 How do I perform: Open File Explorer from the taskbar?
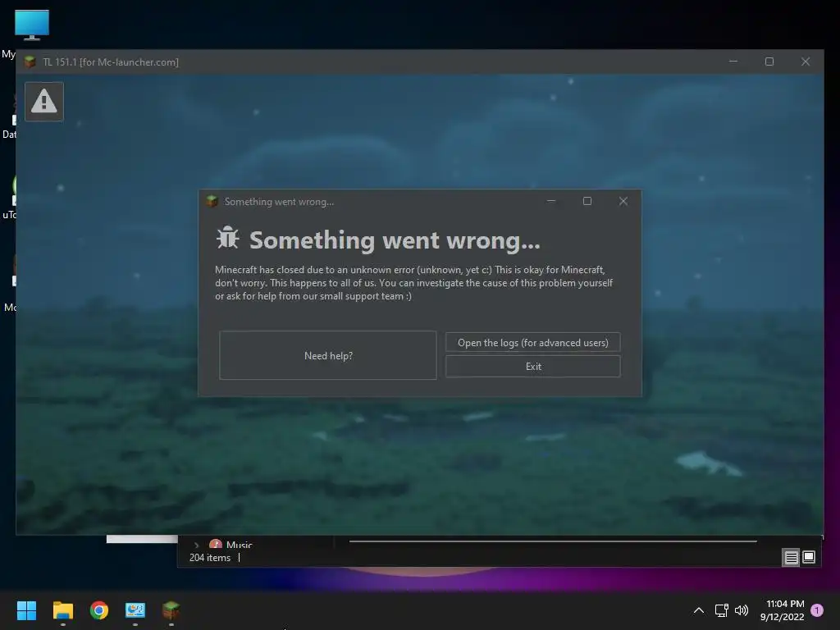coord(62,610)
